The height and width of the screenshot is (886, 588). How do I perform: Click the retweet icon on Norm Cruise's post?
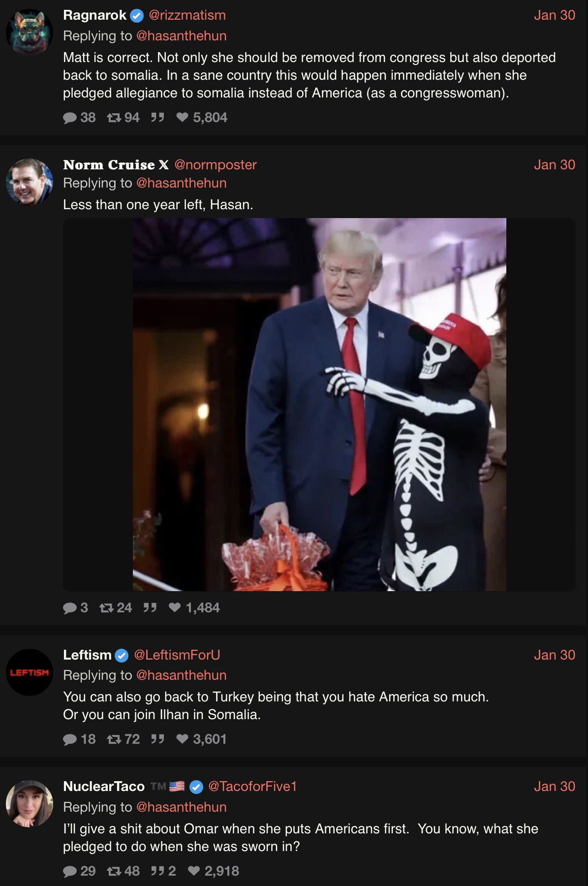(x=107, y=608)
